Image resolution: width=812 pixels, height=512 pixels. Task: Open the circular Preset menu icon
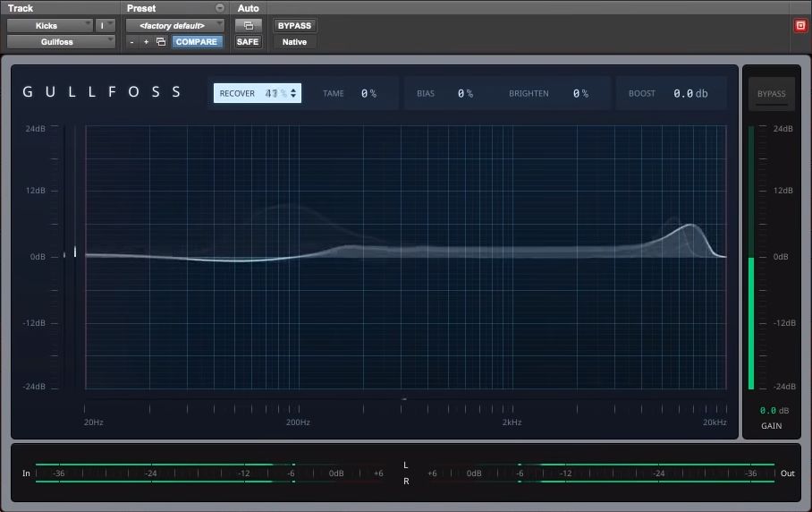click(x=220, y=8)
